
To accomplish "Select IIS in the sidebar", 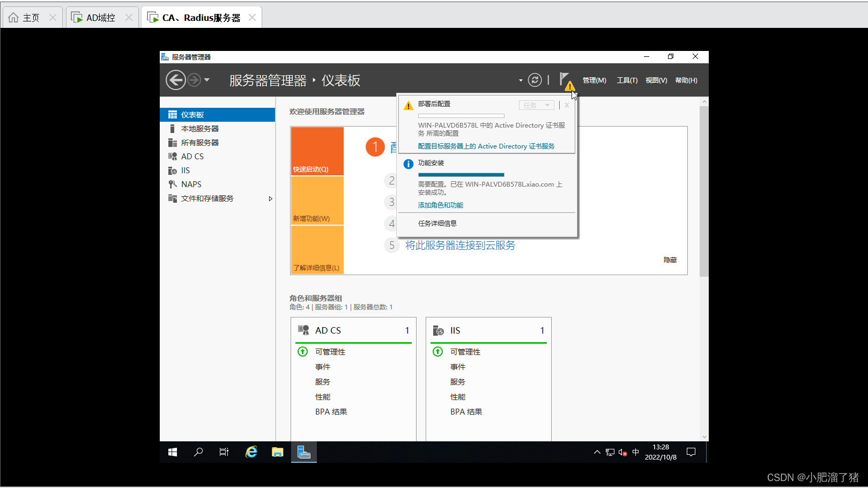I will 218,171.
